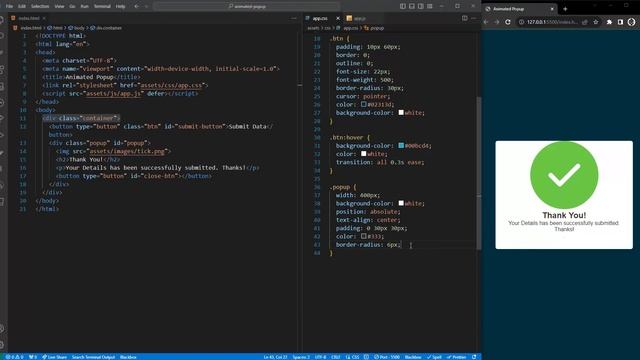The height and width of the screenshot is (360, 640).
Task: Select the assets breadcrumb in the CSS editor
Action: click(x=313, y=28)
